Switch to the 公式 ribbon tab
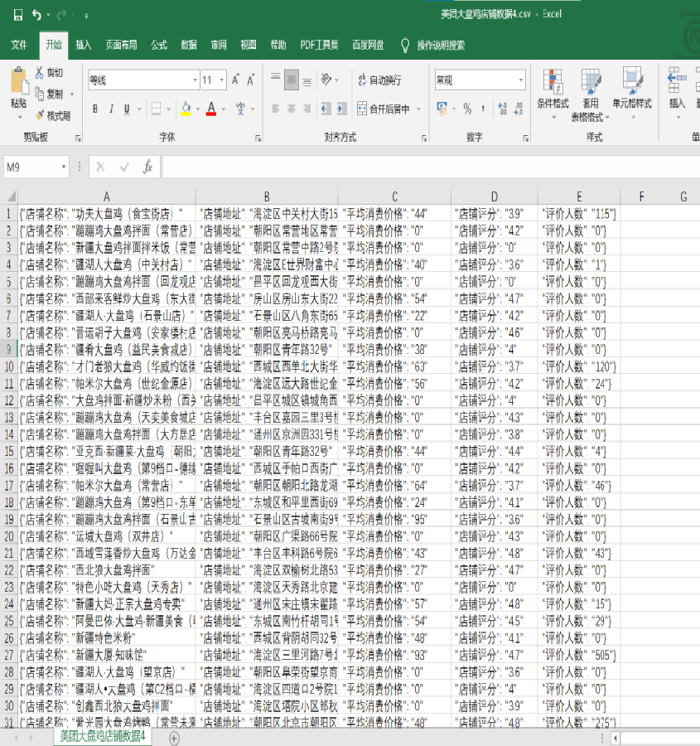The width and height of the screenshot is (700, 746). click(159, 45)
